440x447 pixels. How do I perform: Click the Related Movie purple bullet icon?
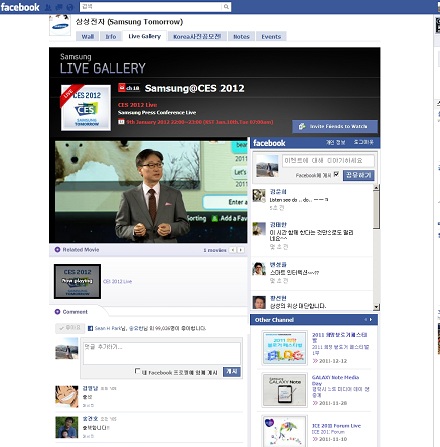point(57,249)
